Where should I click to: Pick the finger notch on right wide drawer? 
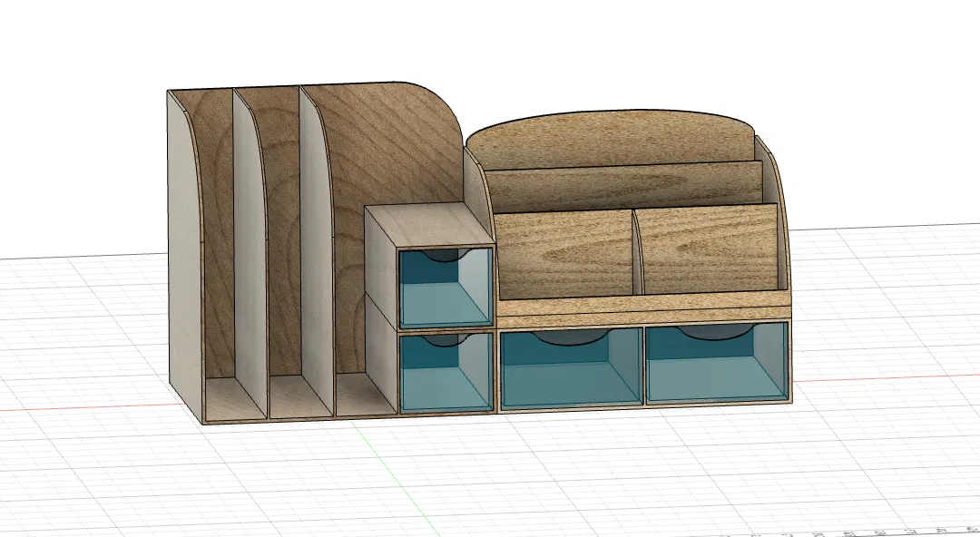[716, 333]
